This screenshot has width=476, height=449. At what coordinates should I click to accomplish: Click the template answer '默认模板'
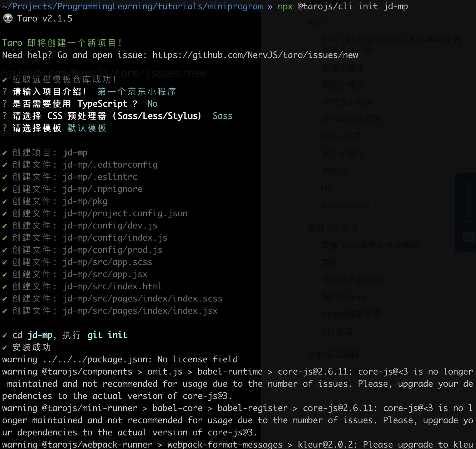[87, 128]
